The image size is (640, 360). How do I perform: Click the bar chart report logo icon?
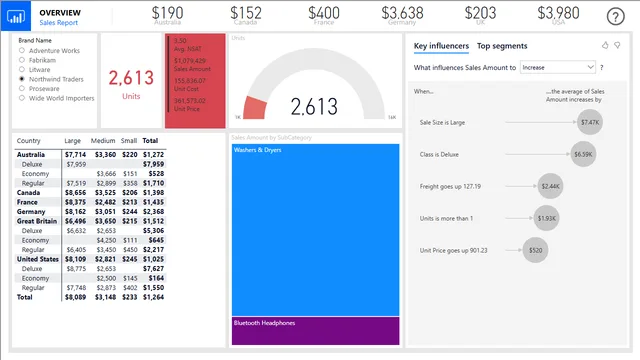click(x=16, y=16)
